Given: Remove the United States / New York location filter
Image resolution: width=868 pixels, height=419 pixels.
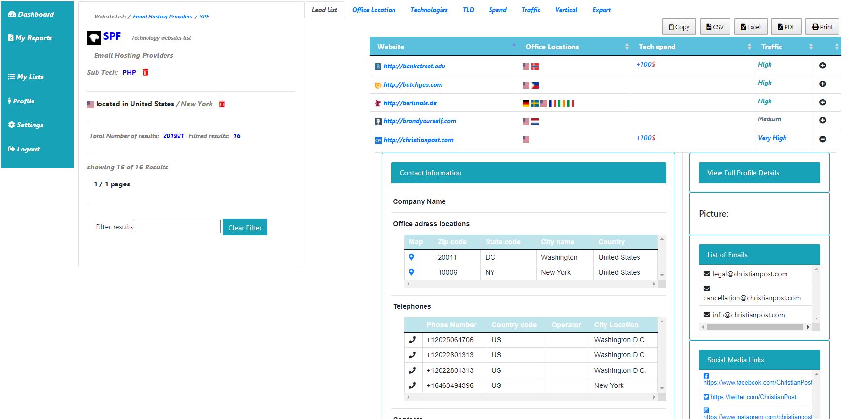Looking at the screenshot, I should click(222, 104).
